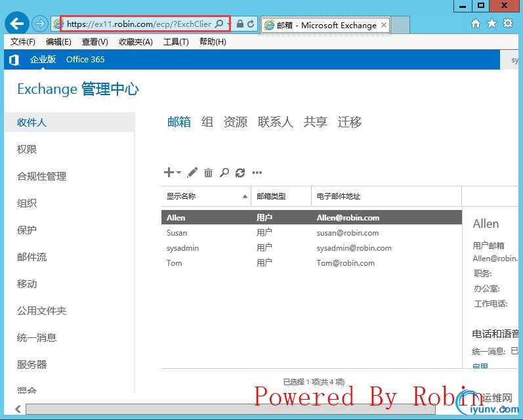Refresh the page with the reload icon

click(251, 24)
